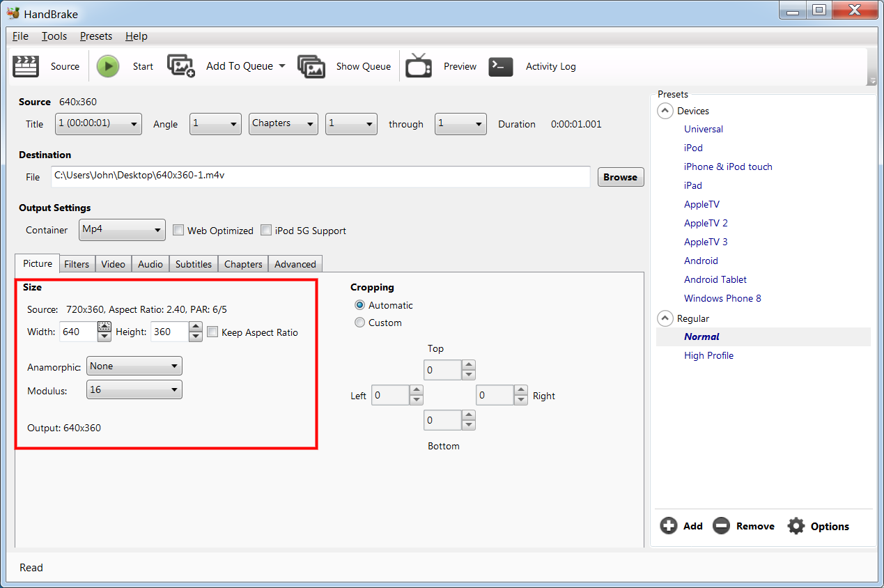Viewport: 884px width, 588px height.
Task: Switch to the Subtitles tab
Action: click(194, 264)
